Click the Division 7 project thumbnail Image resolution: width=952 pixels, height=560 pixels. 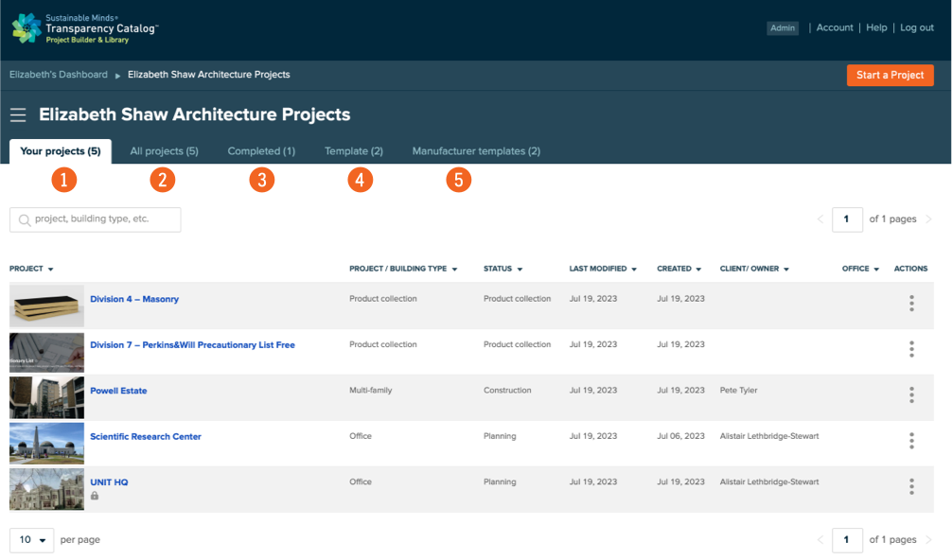46,352
